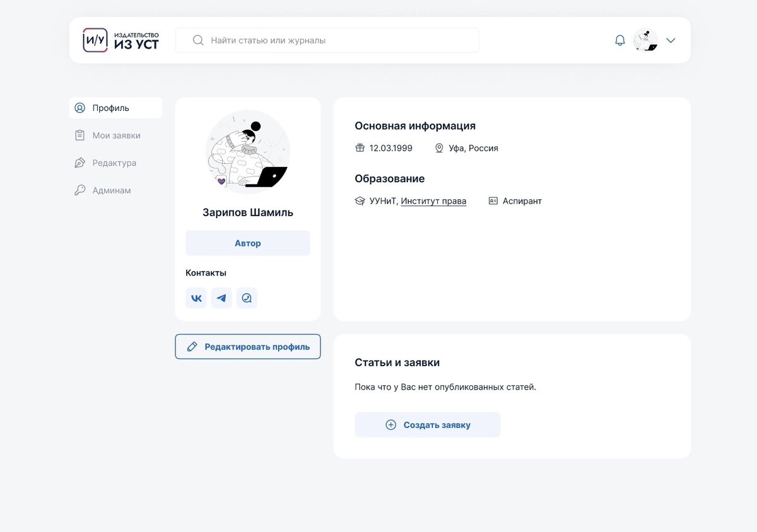
Task: Click the gift icon beside the birthdate
Action: click(x=359, y=147)
